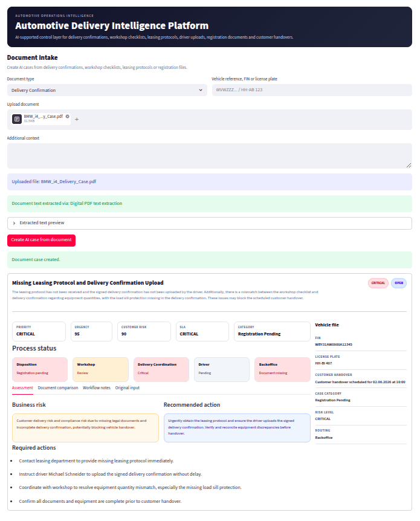Viewport: 420px width, 521px height.
Task: Select the Disposition process status card
Action: tap(40, 369)
